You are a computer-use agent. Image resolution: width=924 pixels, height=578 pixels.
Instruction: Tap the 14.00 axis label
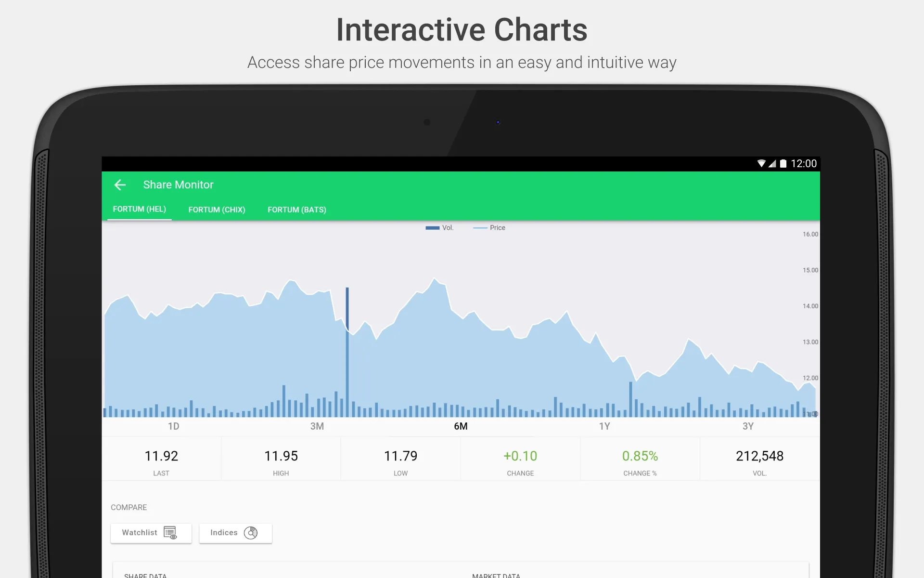pyautogui.click(x=810, y=306)
